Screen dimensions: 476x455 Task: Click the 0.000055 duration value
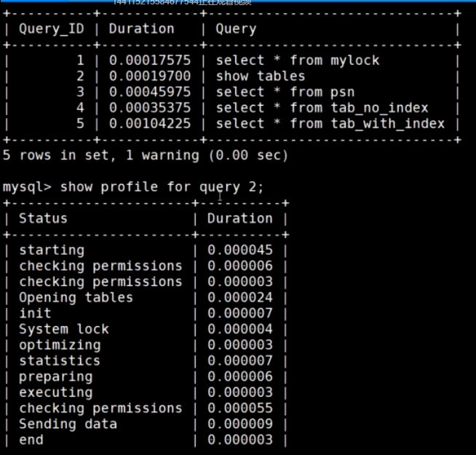240,408
